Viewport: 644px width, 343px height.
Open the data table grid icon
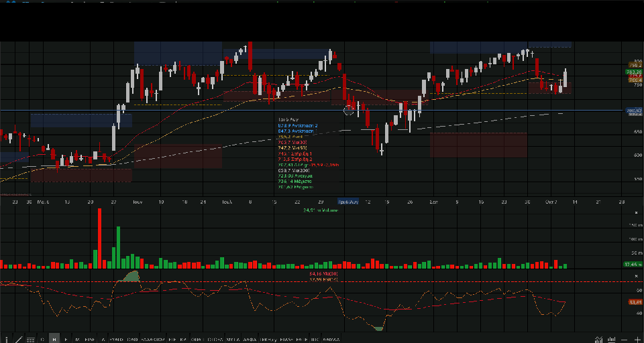30,340
